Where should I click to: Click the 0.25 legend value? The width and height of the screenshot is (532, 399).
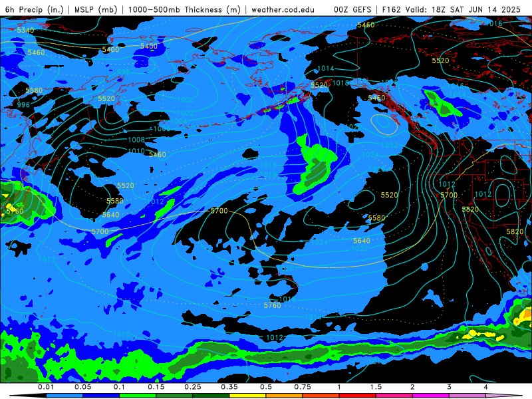(193, 387)
